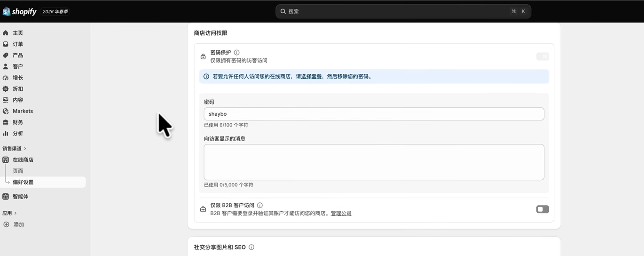Screen dimensions: 644x256
Task: Focus the 搜索 search bar
Action: [x=403, y=11]
